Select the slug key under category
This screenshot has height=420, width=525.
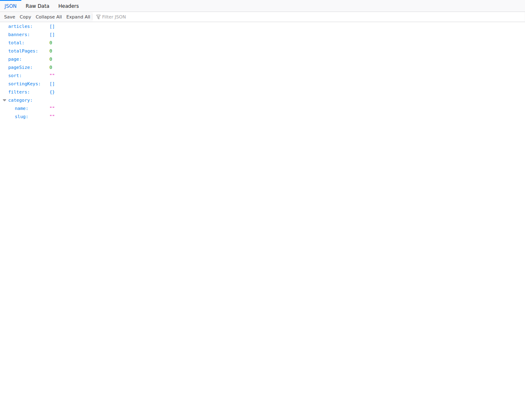click(x=21, y=116)
